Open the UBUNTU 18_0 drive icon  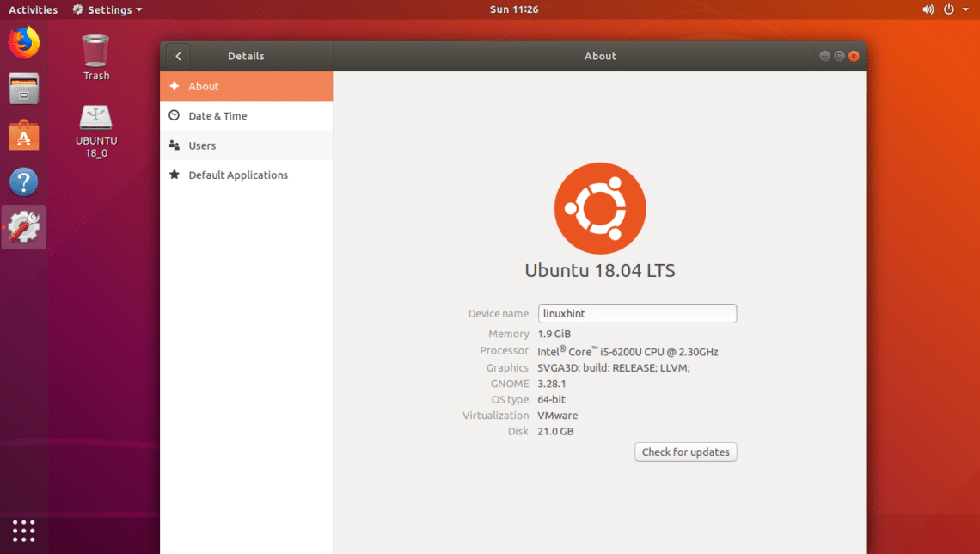(96, 129)
